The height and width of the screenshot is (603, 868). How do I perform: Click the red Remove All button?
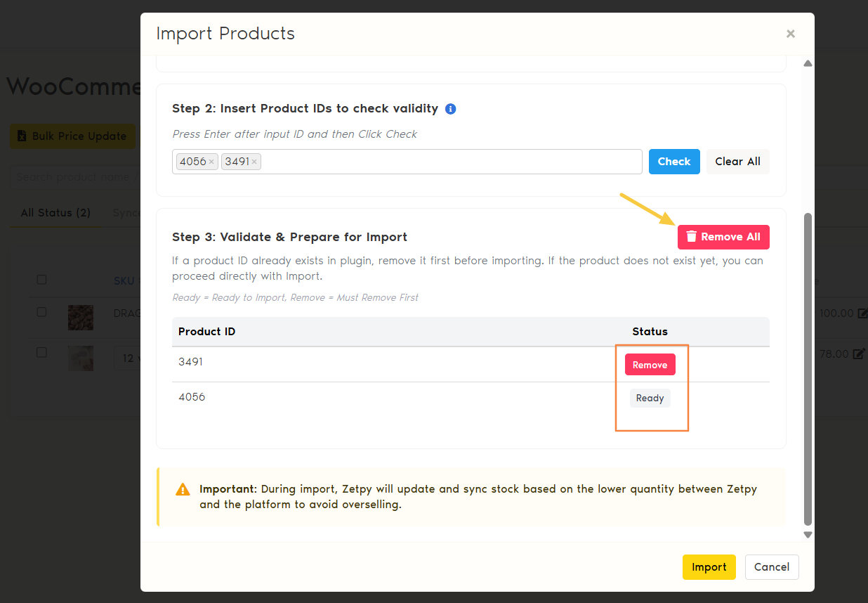723,237
